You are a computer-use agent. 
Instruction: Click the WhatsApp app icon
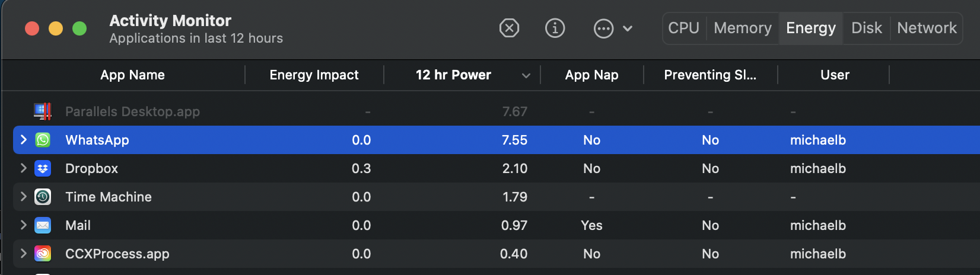click(43, 140)
